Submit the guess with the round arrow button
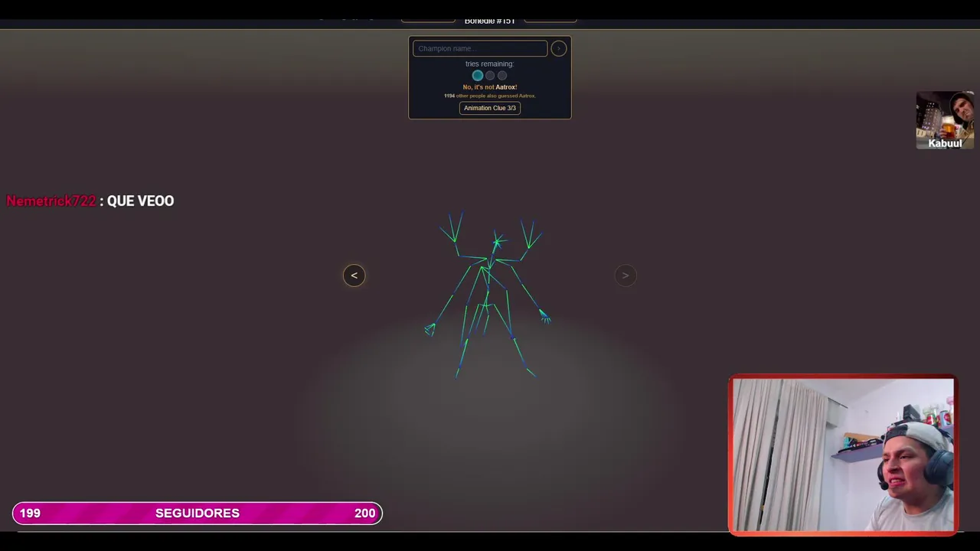The width and height of the screenshot is (980, 551). [x=559, y=48]
